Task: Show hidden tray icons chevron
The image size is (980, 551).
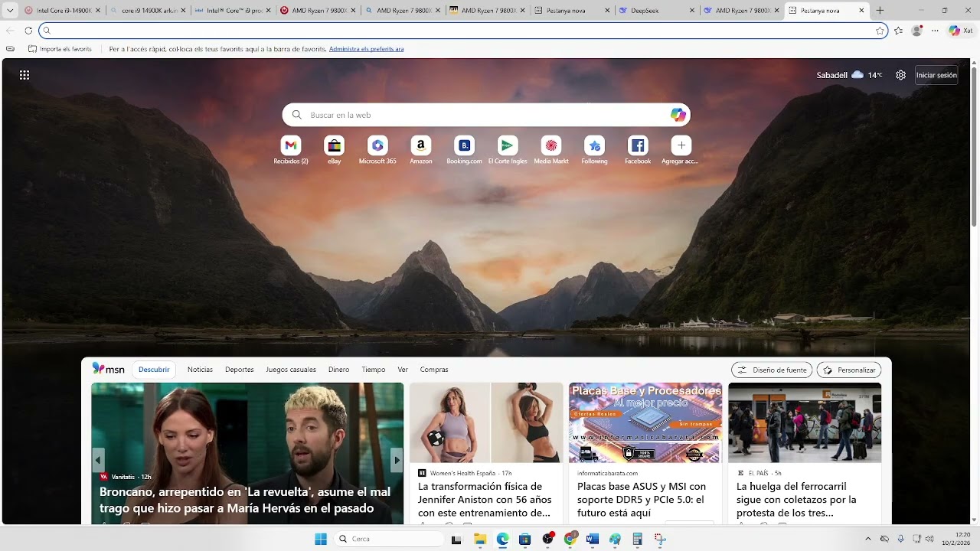Action: click(867, 539)
